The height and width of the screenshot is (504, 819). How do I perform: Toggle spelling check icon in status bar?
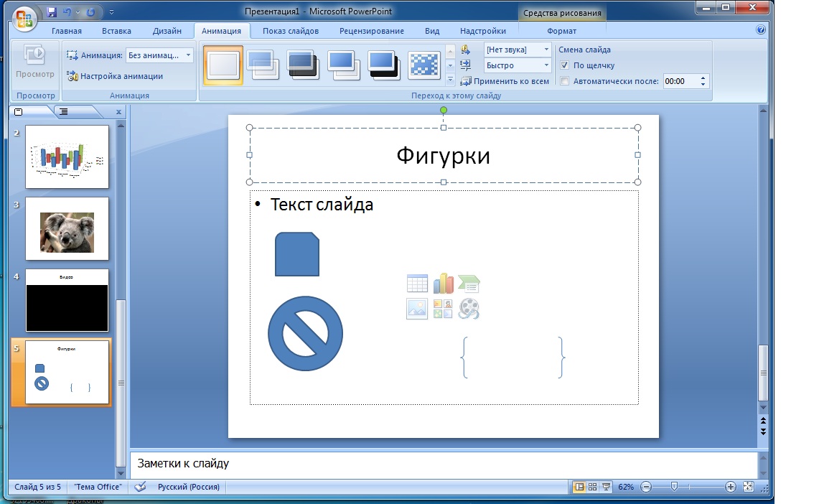(x=141, y=487)
